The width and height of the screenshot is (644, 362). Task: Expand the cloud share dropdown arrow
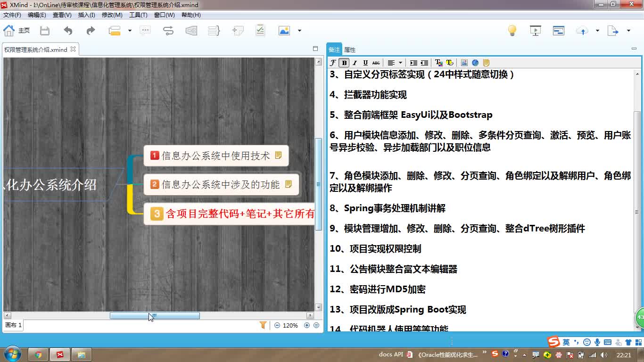597,31
